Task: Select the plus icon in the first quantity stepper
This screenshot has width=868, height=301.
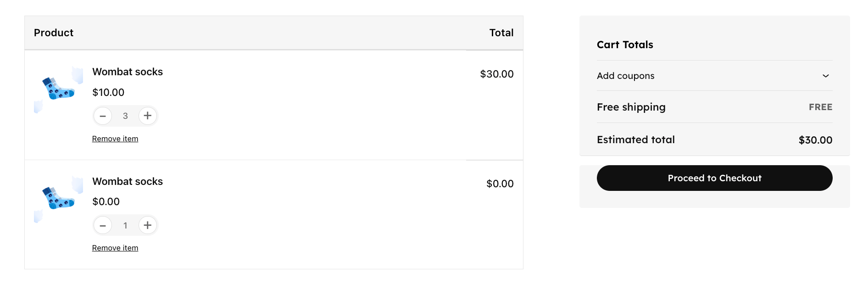Action: [147, 116]
